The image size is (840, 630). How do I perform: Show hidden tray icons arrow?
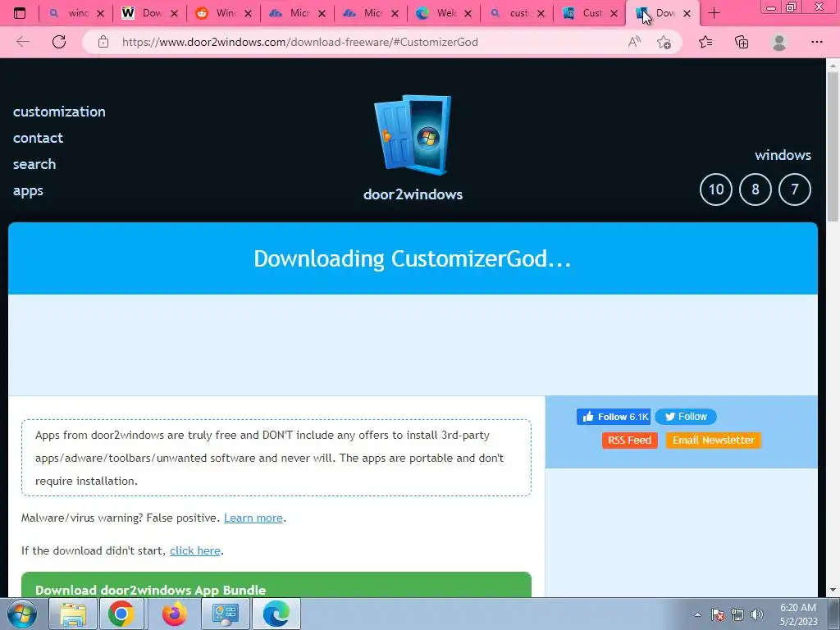697,614
